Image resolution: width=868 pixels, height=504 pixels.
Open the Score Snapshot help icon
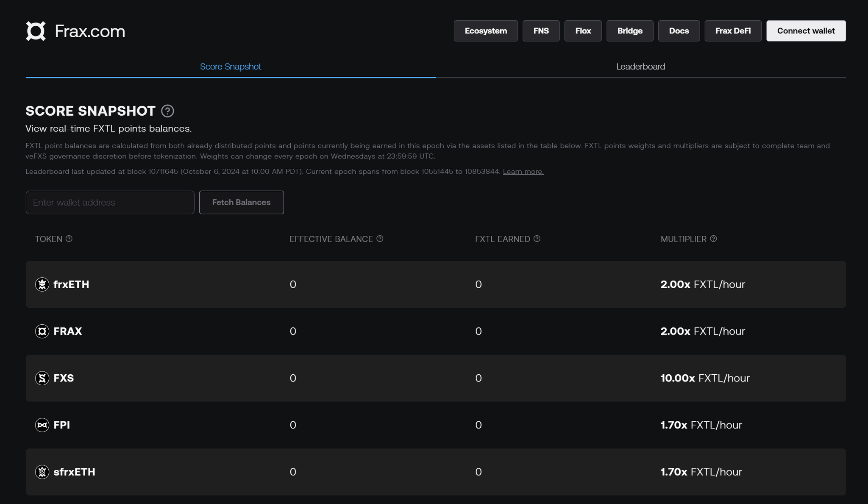tap(167, 111)
